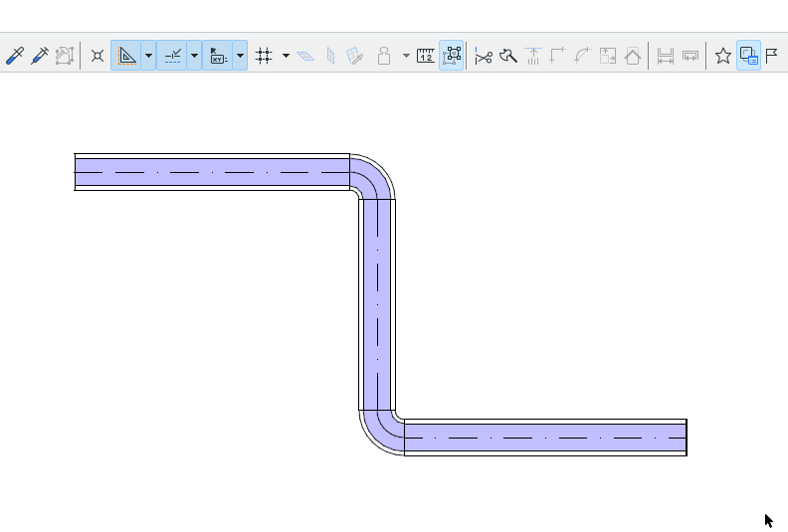
Task: Select the vertical pipe segment
Action: point(377,304)
